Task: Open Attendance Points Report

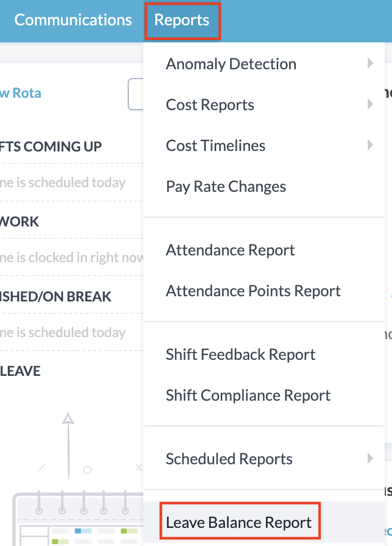Action: click(253, 291)
